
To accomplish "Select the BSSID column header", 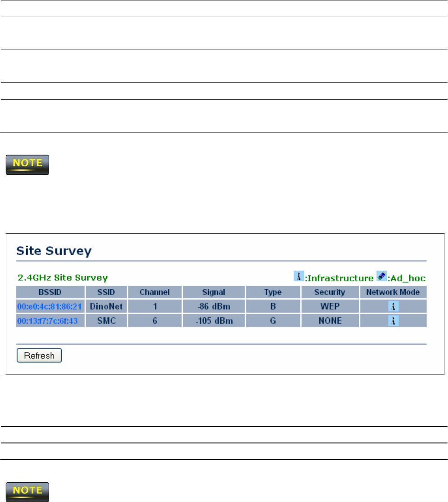I will 50,292.
